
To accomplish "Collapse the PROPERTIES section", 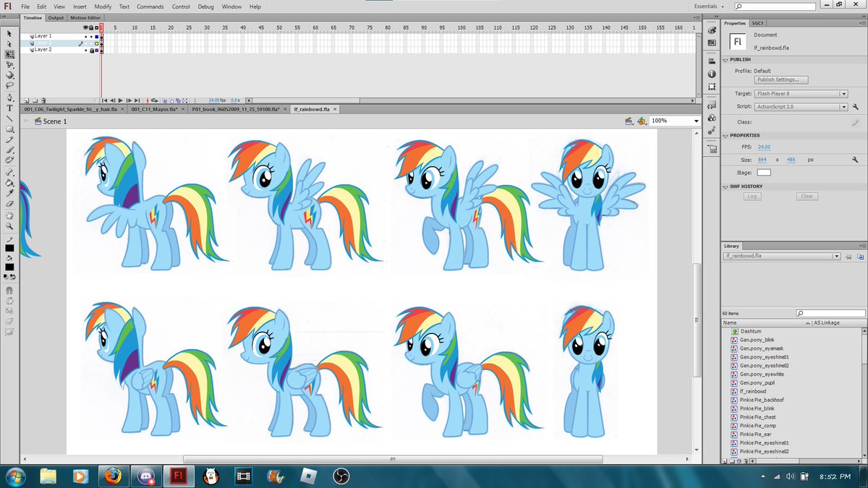I will tap(726, 135).
